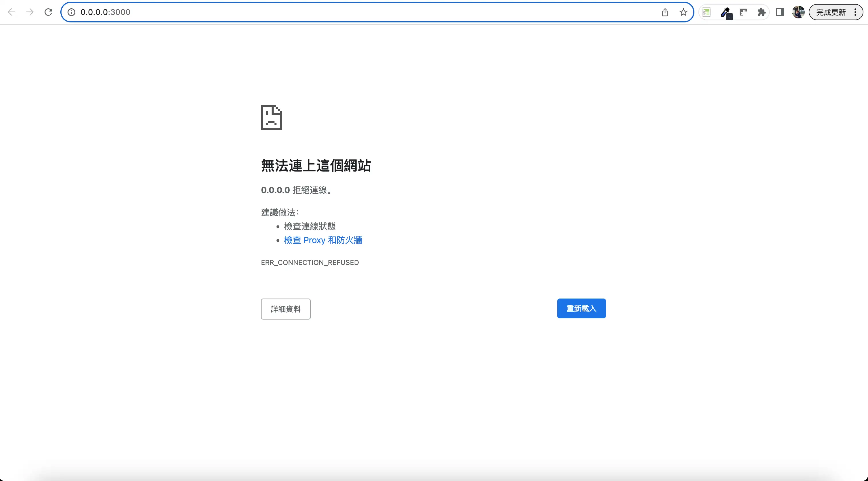Click the share page icon
This screenshot has height=481, width=868.
click(x=665, y=12)
